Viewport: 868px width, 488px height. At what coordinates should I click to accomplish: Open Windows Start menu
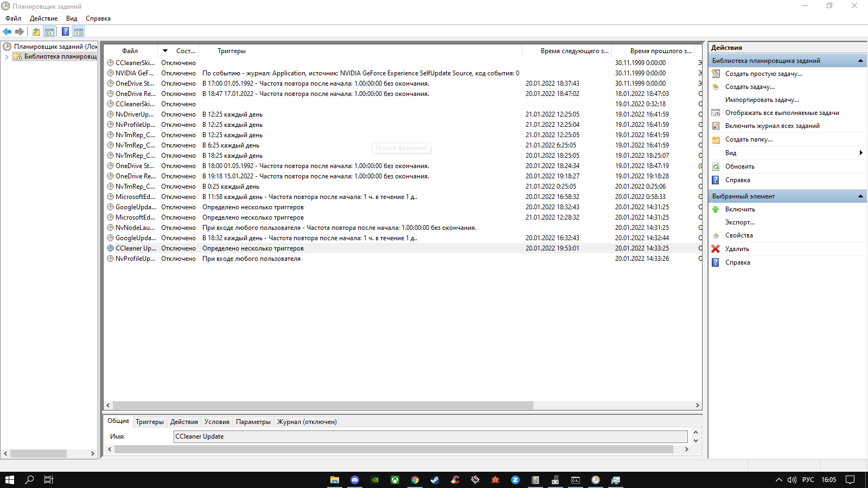click(x=9, y=480)
